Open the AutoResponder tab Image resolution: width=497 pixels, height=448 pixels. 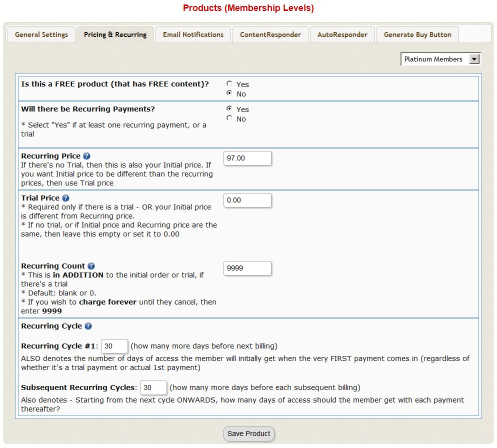click(342, 35)
